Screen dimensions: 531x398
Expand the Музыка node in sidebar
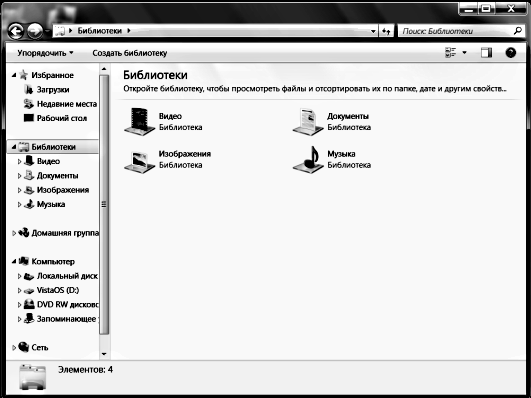19,205
